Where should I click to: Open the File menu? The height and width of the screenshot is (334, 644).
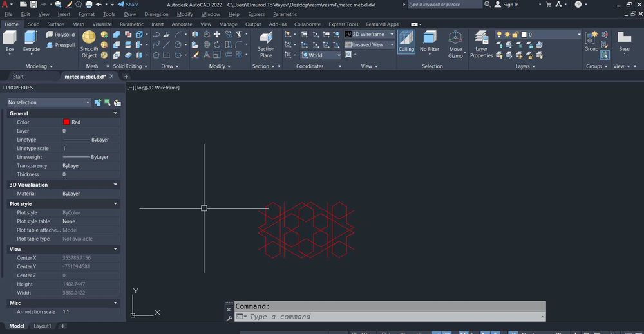8,14
